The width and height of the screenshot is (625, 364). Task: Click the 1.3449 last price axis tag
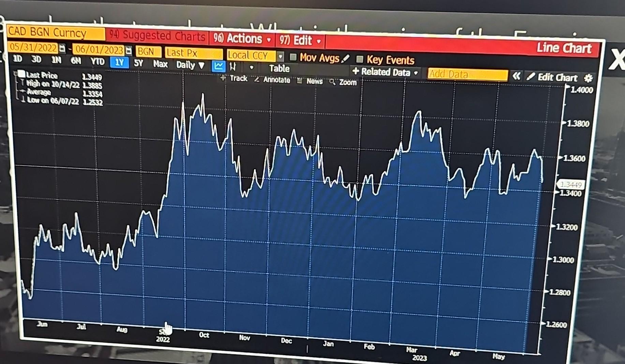[571, 185]
